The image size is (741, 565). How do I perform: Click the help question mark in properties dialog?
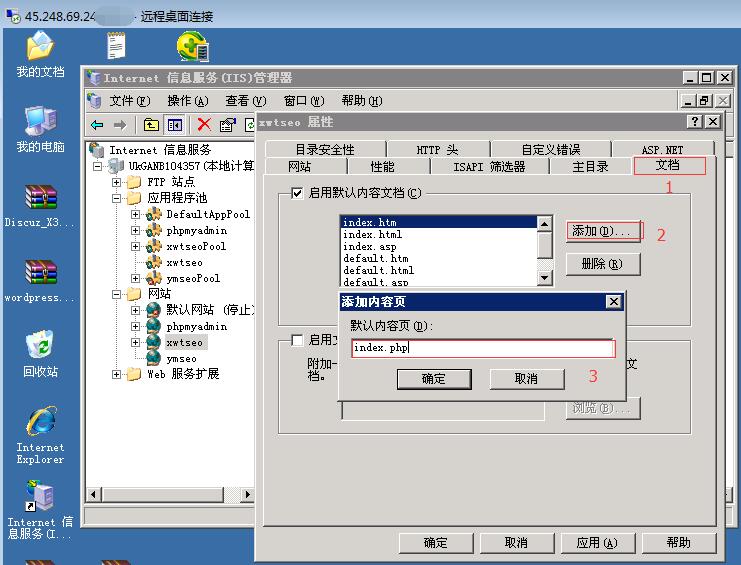694,122
